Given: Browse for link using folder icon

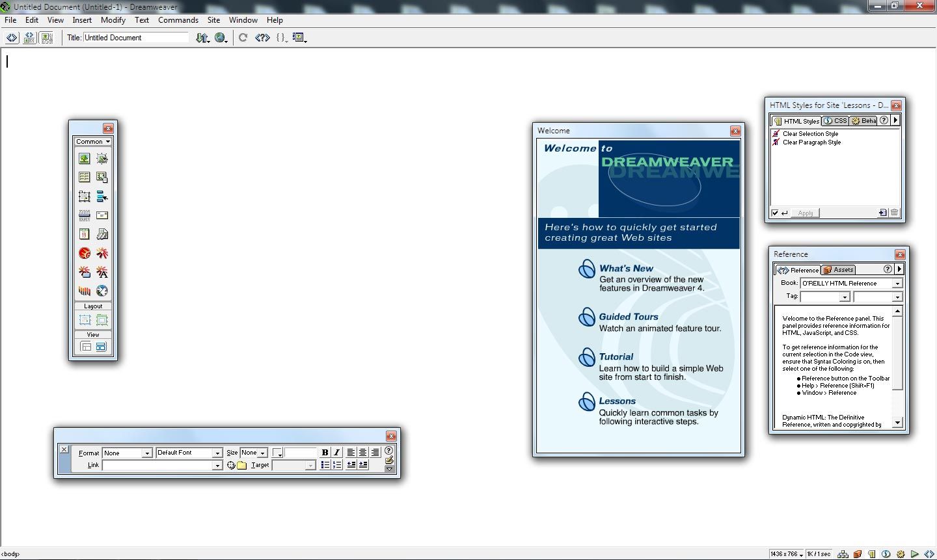Looking at the screenshot, I should [x=242, y=465].
